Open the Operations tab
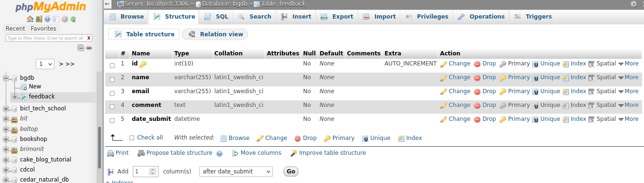Viewport: 644px width, 183px height. click(x=481, y=17)
